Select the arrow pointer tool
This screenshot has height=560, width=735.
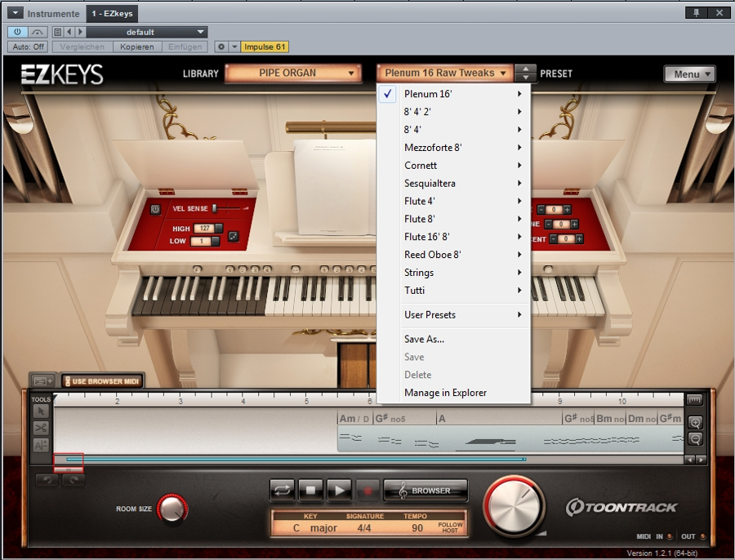41,411
